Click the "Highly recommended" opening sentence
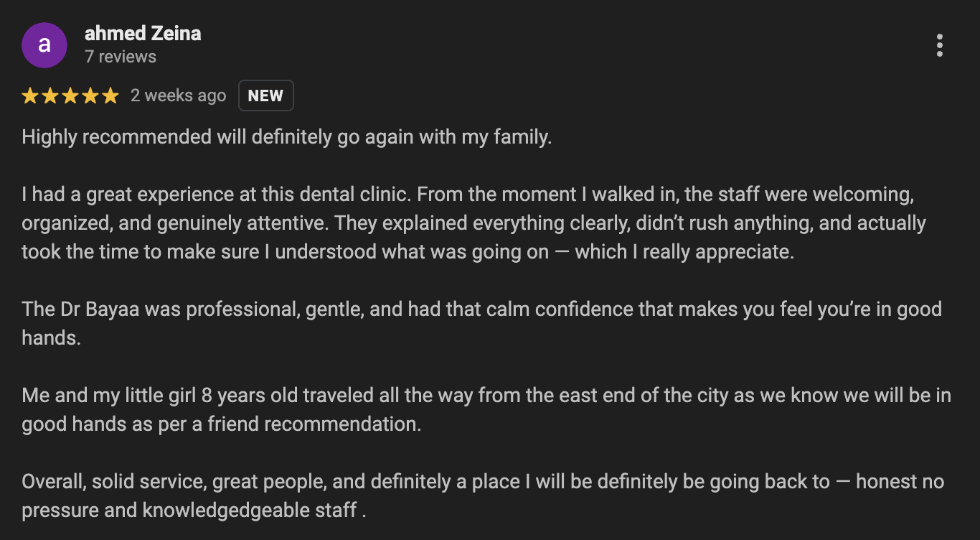 pos(118,136)
